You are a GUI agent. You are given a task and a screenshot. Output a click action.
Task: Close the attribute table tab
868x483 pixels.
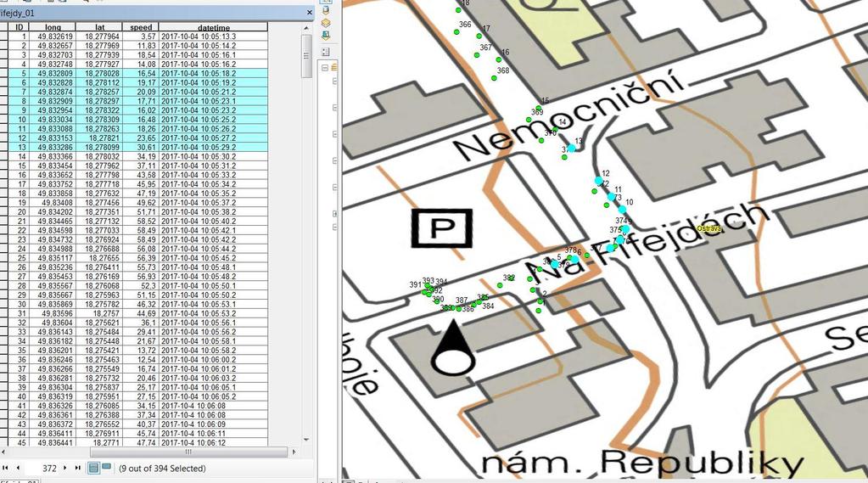pos(310,12)
